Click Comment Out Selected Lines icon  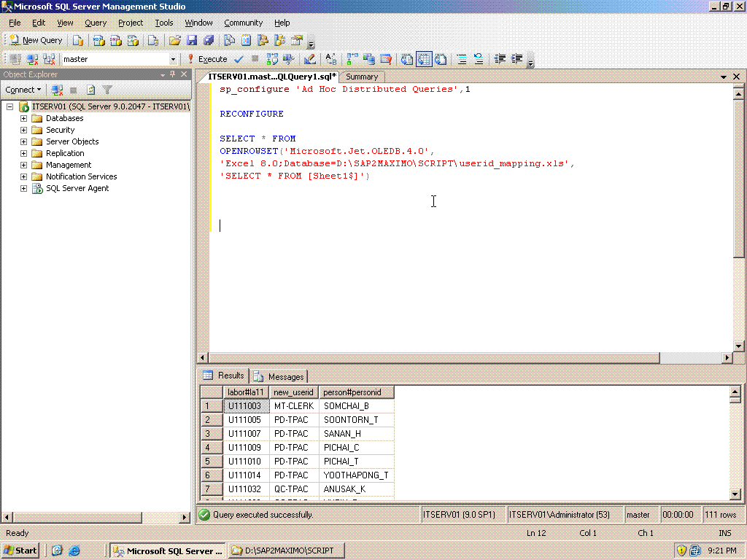tap(462, 59)
